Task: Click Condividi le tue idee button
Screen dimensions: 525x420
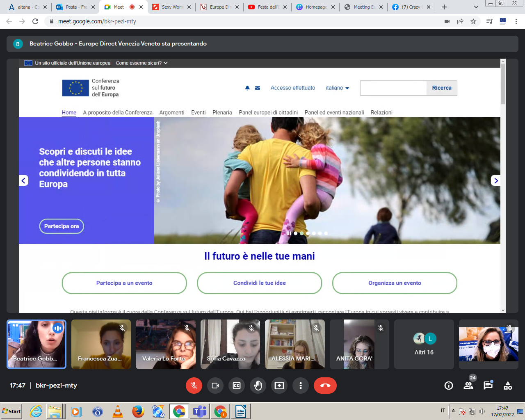Action: (260, 283)
